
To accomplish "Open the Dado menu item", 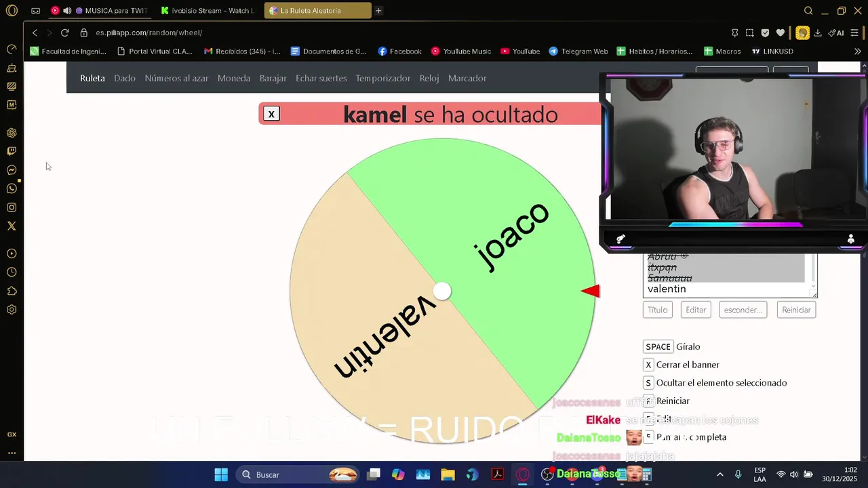I will click(x=125, y=78).
